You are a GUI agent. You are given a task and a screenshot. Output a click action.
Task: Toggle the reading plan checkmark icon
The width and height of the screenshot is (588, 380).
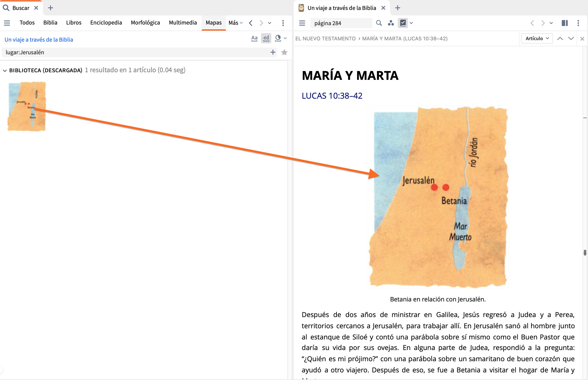click(403, 23)
